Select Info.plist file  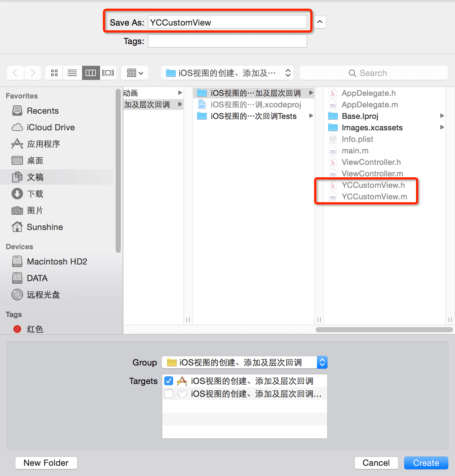coord(385,139)
